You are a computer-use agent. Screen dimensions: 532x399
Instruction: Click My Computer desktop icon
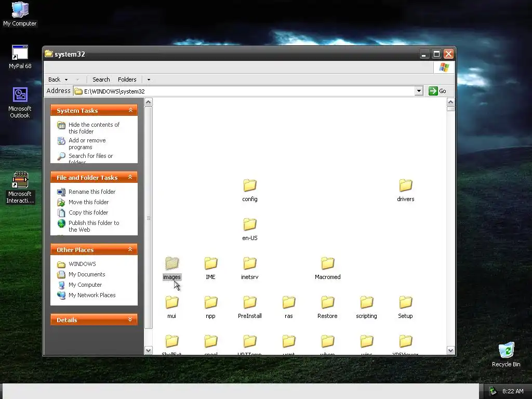(20, 14)
